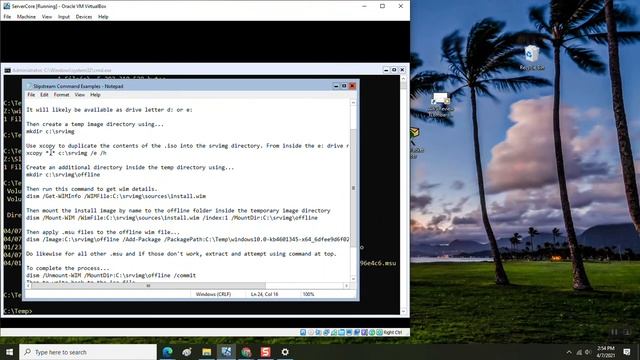This screenshot has height=360, width=640.
Task: Click 'Then create a temp image directory' line
Action: (x=95, y=124)
